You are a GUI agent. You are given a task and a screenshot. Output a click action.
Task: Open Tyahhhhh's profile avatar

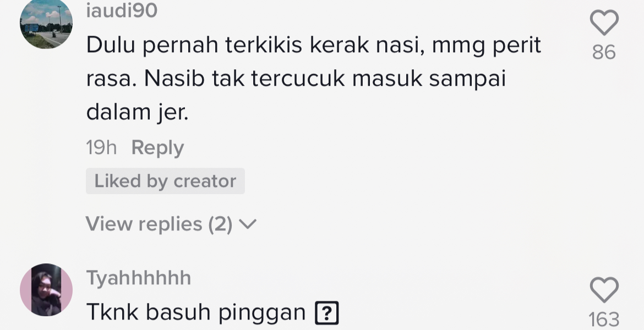pyautogui.click(x=46, y=290)
